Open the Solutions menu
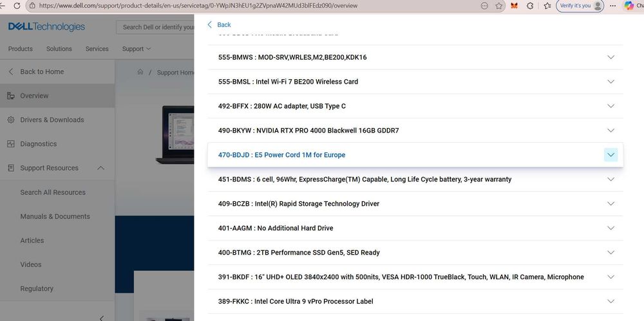The image size is (644, 321). click(x=59, y=48)
